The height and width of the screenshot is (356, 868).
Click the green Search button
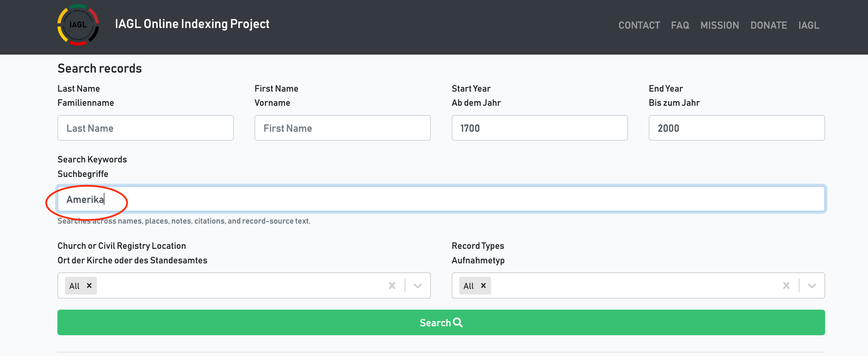tap(441, 322)
